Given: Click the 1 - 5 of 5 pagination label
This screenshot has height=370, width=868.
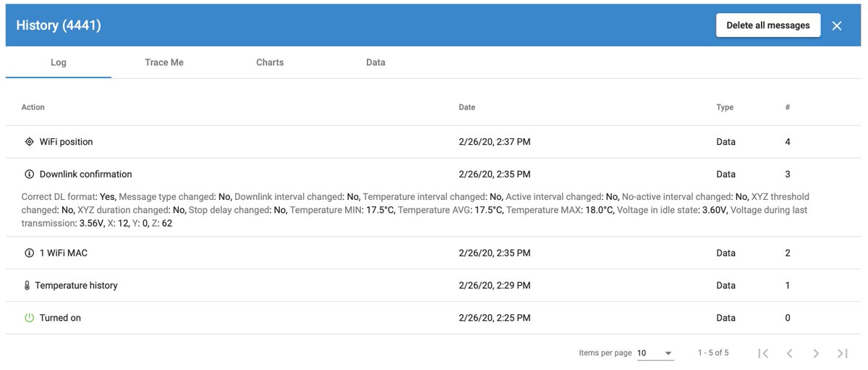Looking at the screenshot, I should tap(713, 353).
